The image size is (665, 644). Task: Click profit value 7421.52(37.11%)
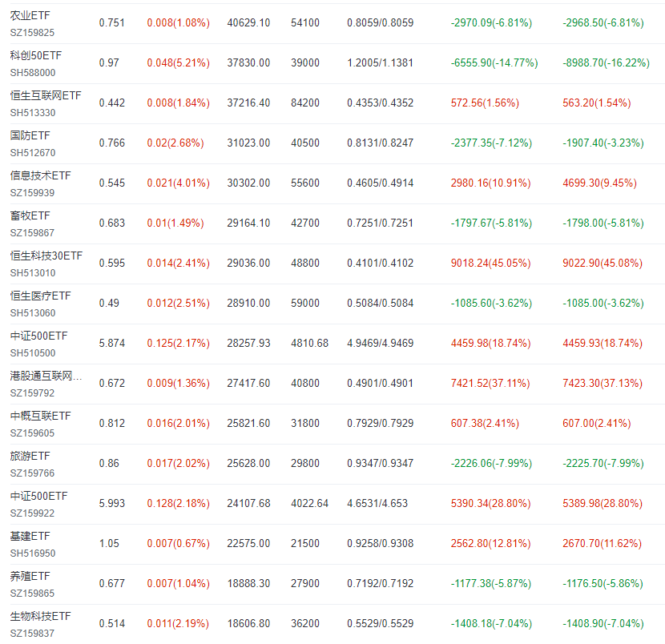(x=490, y=384)
